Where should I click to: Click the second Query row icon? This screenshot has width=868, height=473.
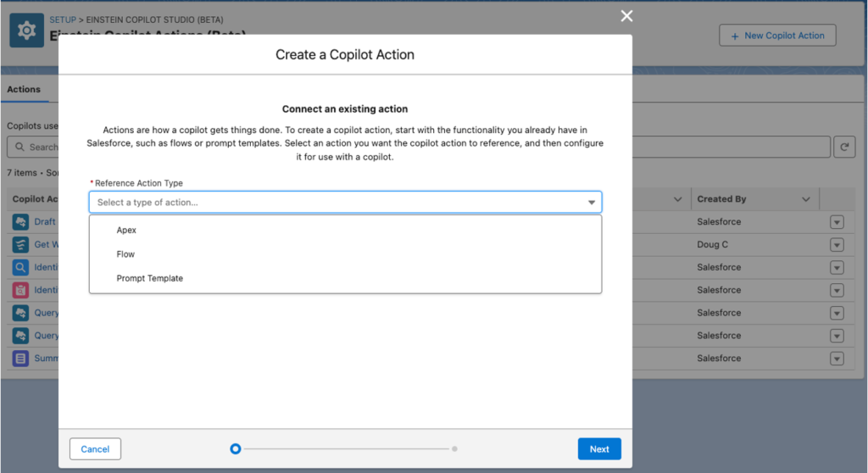coord(20,335)
